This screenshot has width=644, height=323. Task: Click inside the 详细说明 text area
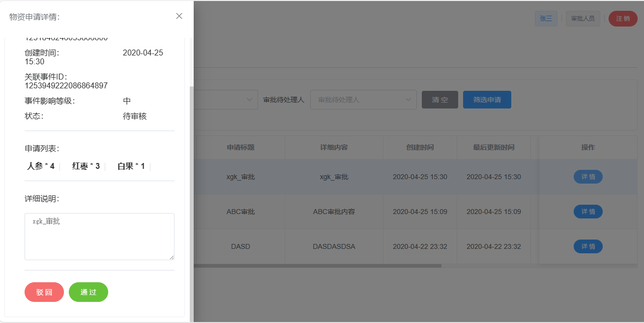(99, 236)
